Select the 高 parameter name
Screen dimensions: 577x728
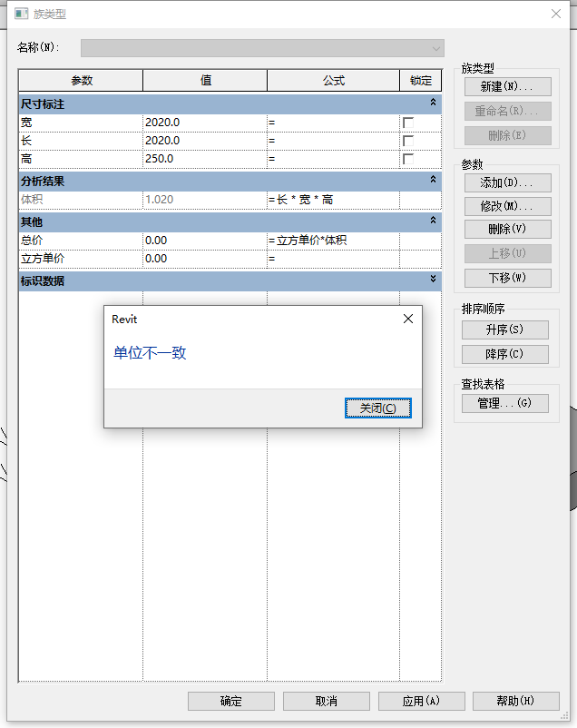pyautogui.click(x=81, y=159)
